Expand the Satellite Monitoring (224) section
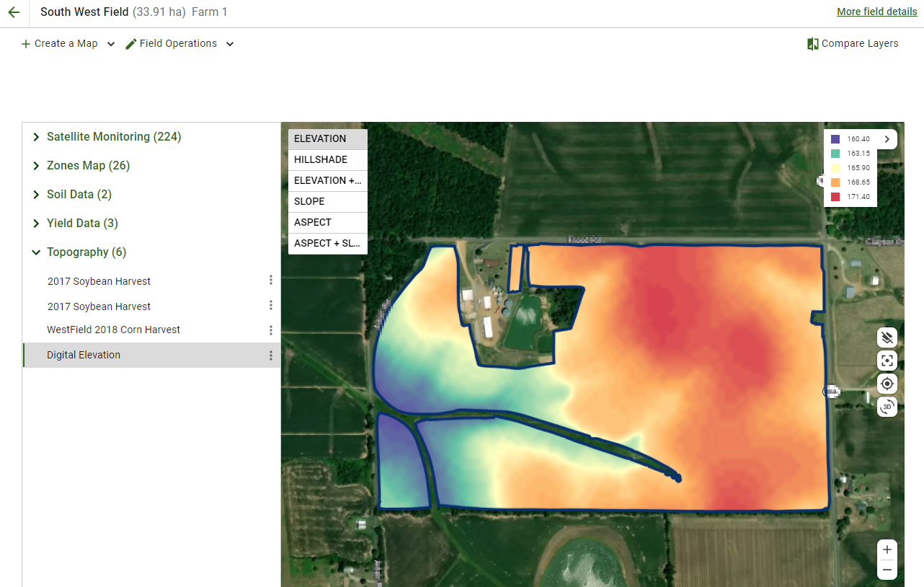The height and width of the screenshot is (587, 924). point(36,137)
